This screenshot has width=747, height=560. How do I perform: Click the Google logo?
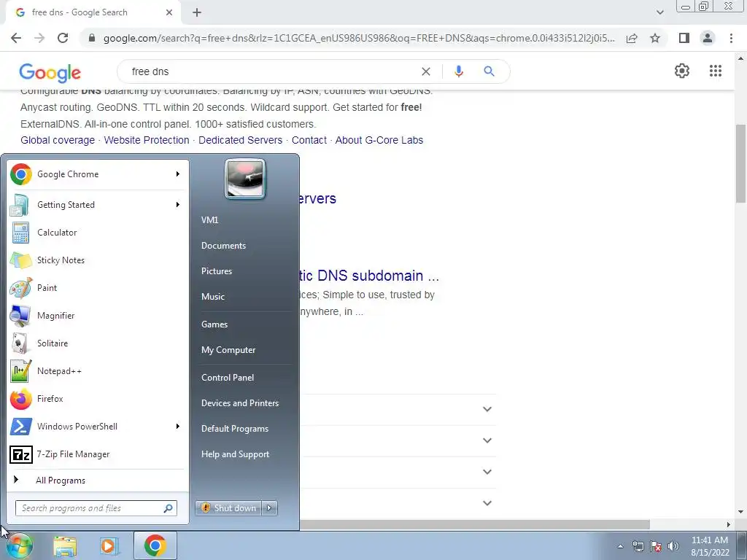point(50,73)
